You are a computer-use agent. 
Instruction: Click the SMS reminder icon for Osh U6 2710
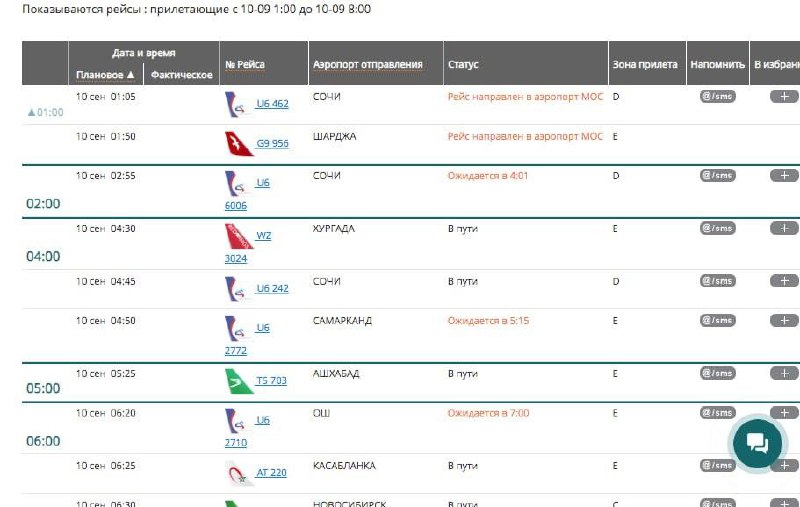point(717,412)
